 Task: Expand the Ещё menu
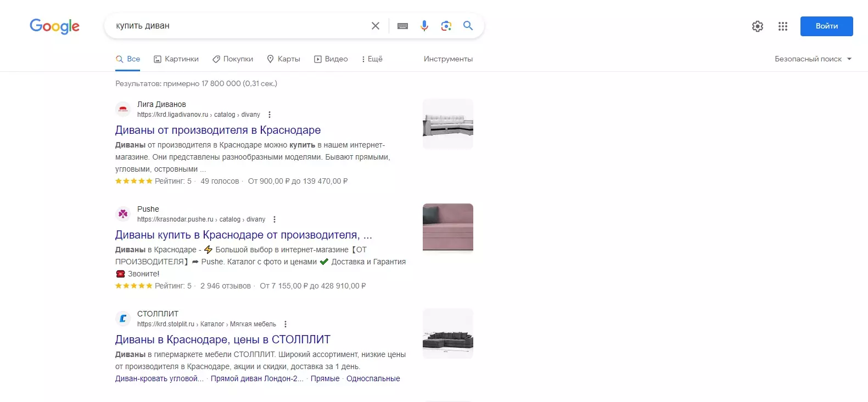tap(372, 59)
